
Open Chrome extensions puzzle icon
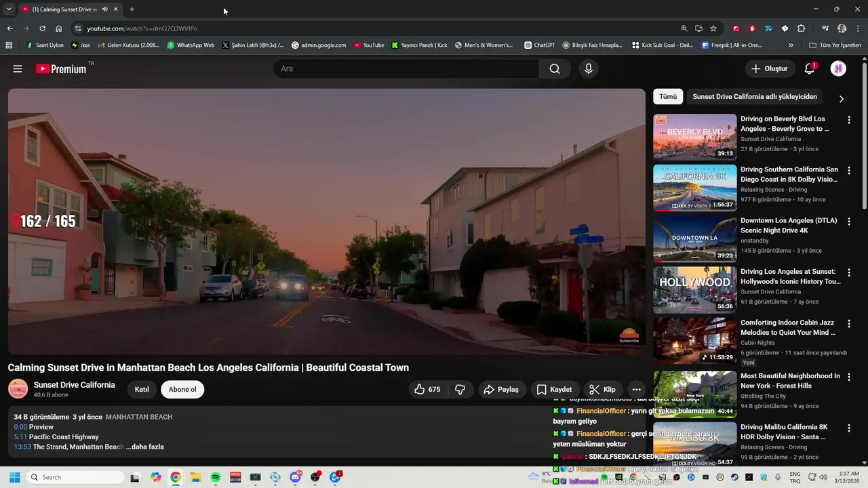click(x=802, y=28)
